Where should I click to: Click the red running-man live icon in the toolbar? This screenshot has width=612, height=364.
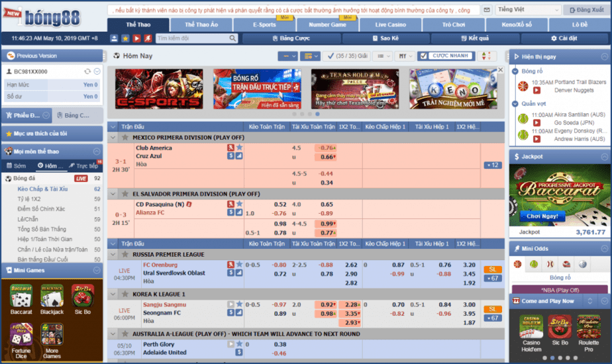click(x=148, y=38)
